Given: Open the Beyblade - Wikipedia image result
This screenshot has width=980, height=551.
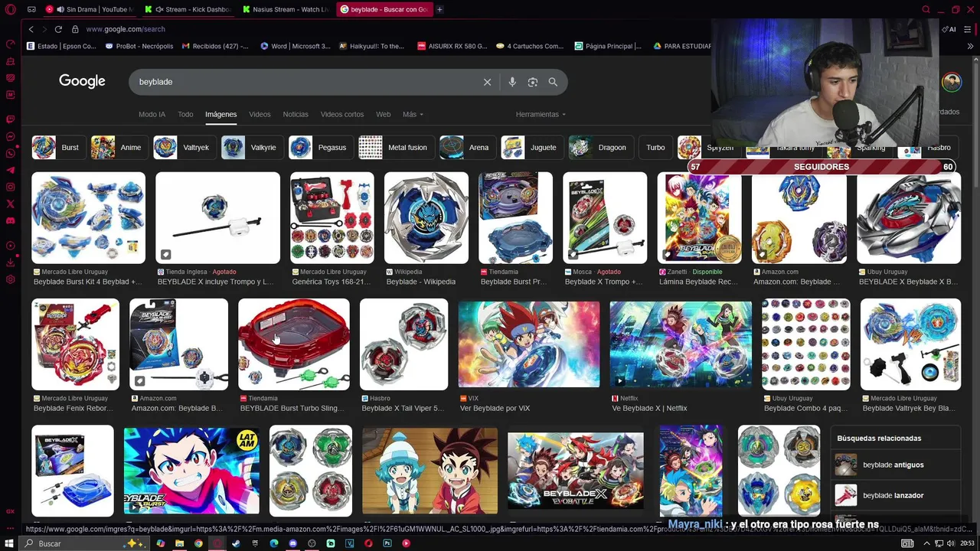Looking at the screenshot, I should click(426, 218).
